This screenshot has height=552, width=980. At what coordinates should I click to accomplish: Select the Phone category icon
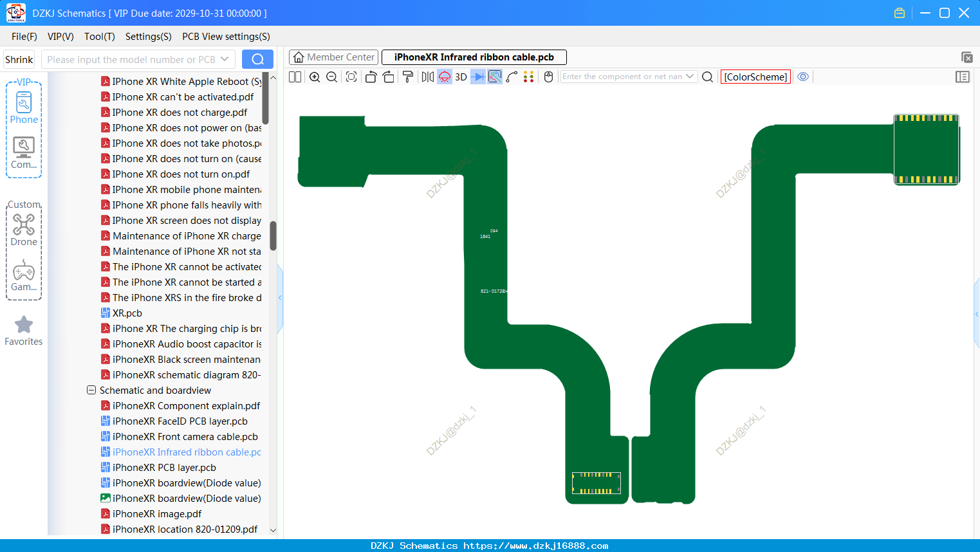[24, 108]
